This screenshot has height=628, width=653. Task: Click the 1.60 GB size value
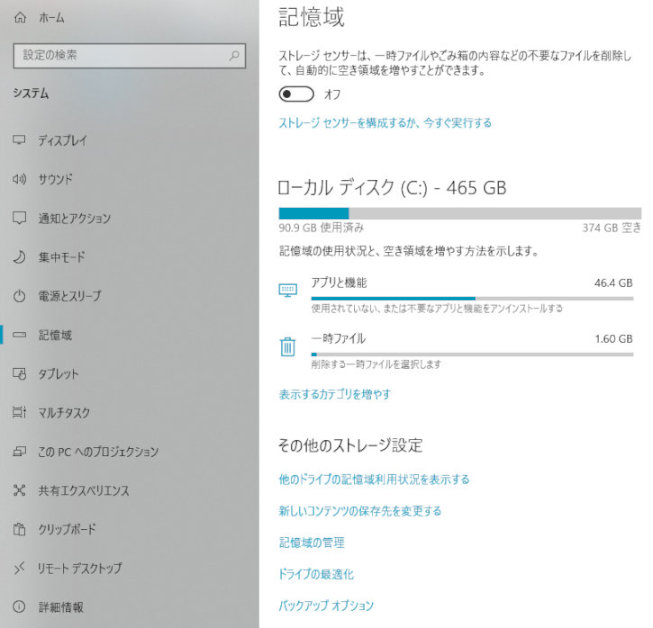coord(614,339)
